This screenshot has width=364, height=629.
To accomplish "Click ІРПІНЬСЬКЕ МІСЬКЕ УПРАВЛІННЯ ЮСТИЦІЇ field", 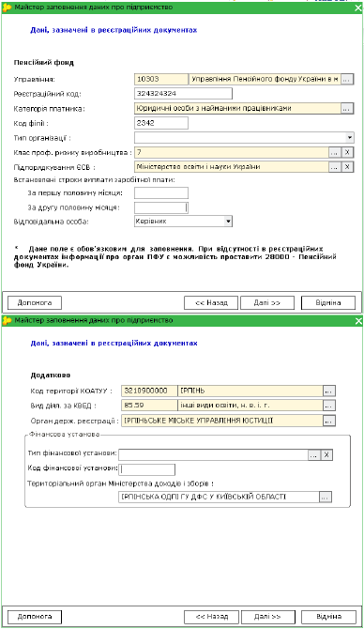I will tap(222, 421).
